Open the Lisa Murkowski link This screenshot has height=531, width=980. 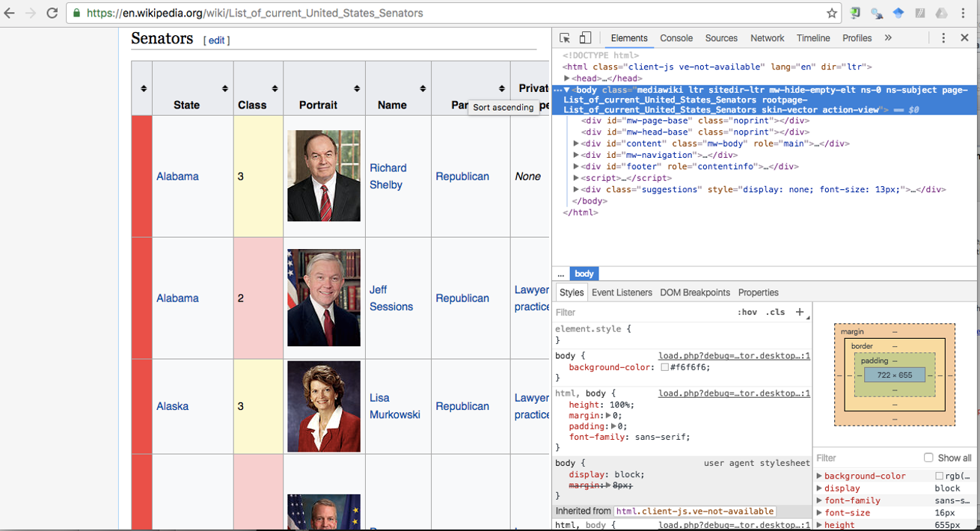(x=395, y=406)
